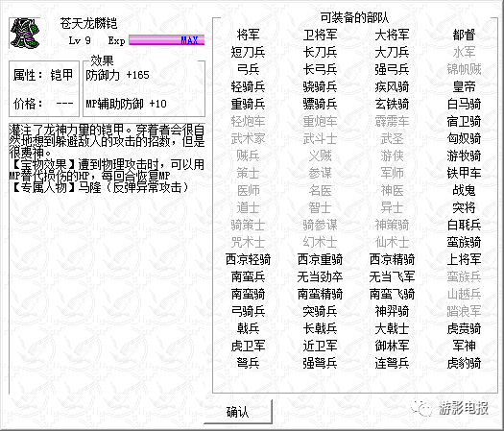Select 长刀兵 in the unit list

coord(320,52)
